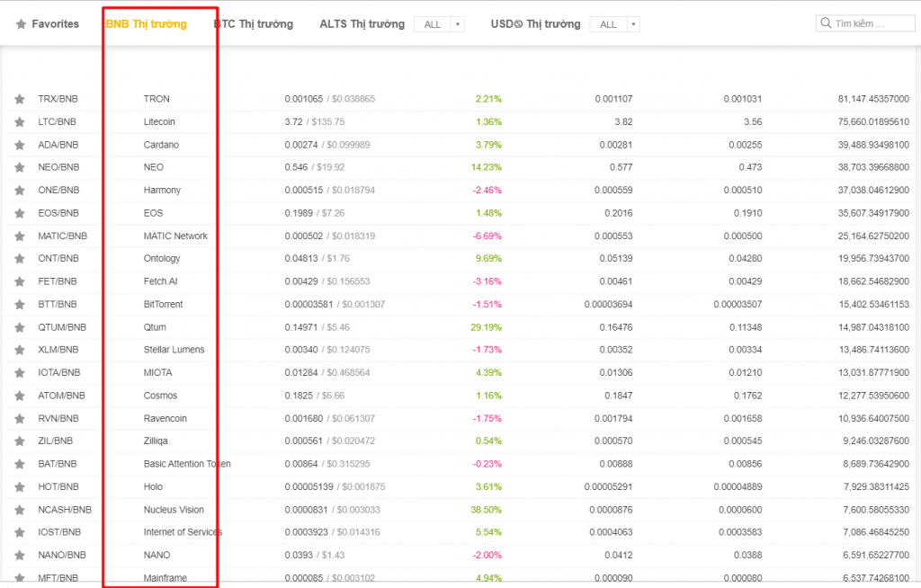Viewport: 921px width, 588px height.
Task: Toggle the XLM/BNB favorite star
Action: coord(20,350)
